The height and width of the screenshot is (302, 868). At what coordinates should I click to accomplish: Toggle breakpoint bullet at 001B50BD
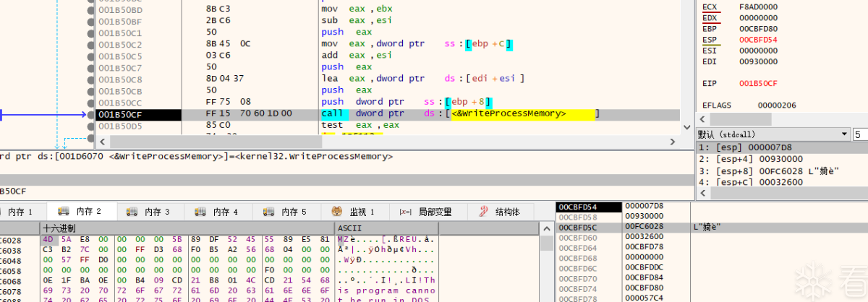(x=91, y=10)
